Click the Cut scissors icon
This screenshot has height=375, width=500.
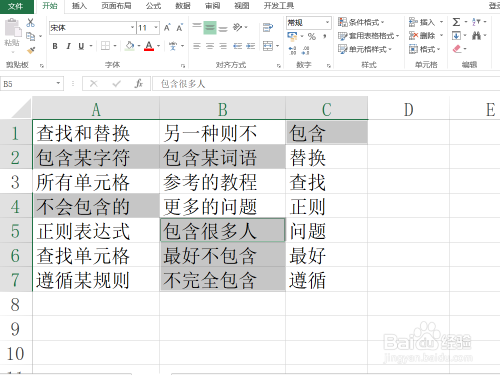click(x=31, y=23)
